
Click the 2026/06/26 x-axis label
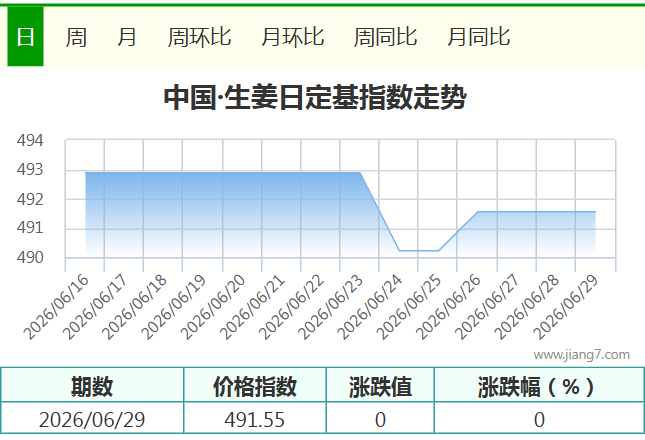coord(448,307)
